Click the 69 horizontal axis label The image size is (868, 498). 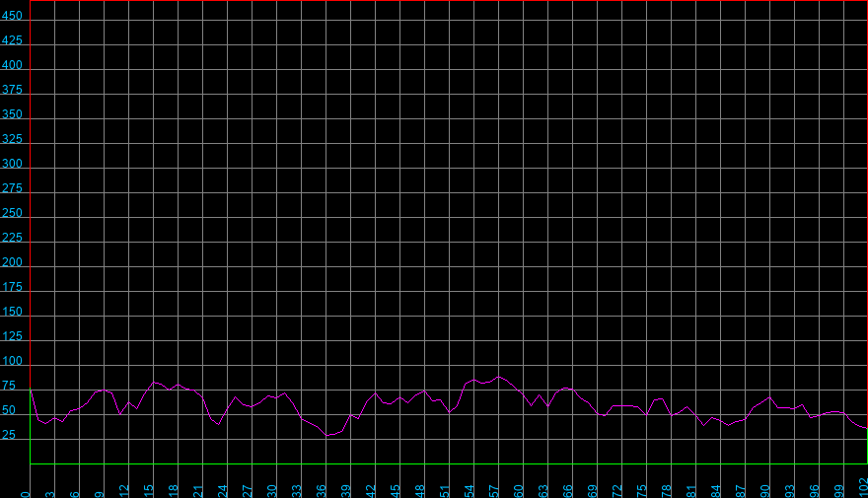click(593, 491)
